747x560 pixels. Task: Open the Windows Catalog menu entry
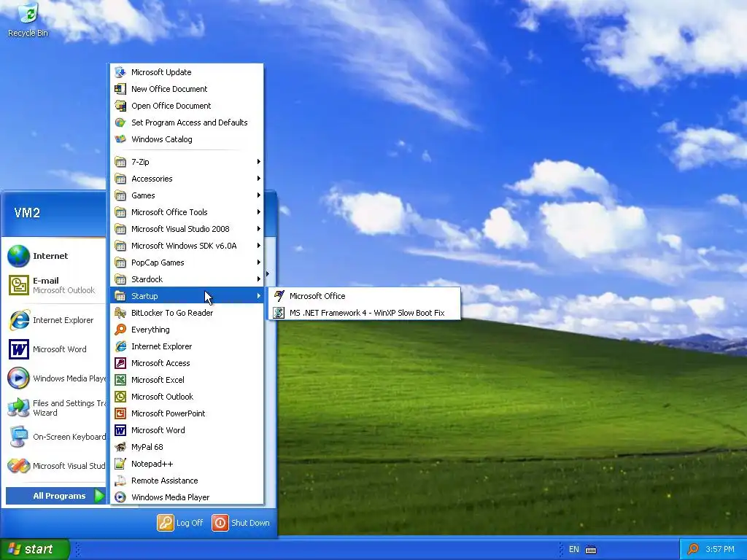click(187, 139)
